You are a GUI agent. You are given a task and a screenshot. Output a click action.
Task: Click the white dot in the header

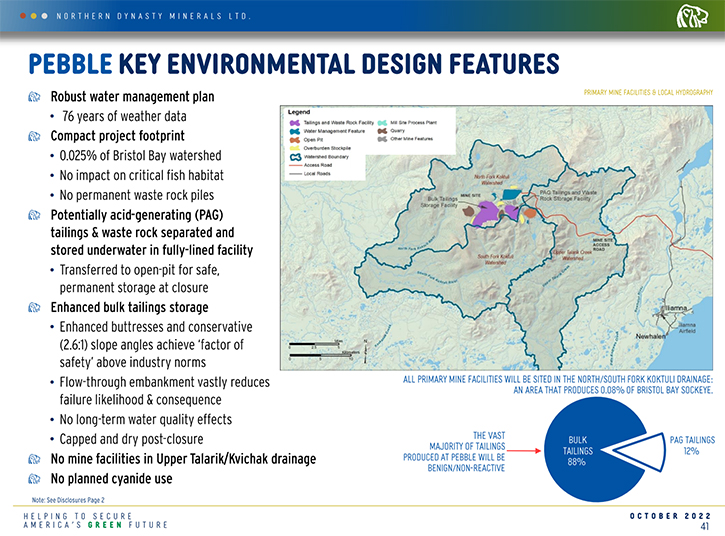(44, 16)
